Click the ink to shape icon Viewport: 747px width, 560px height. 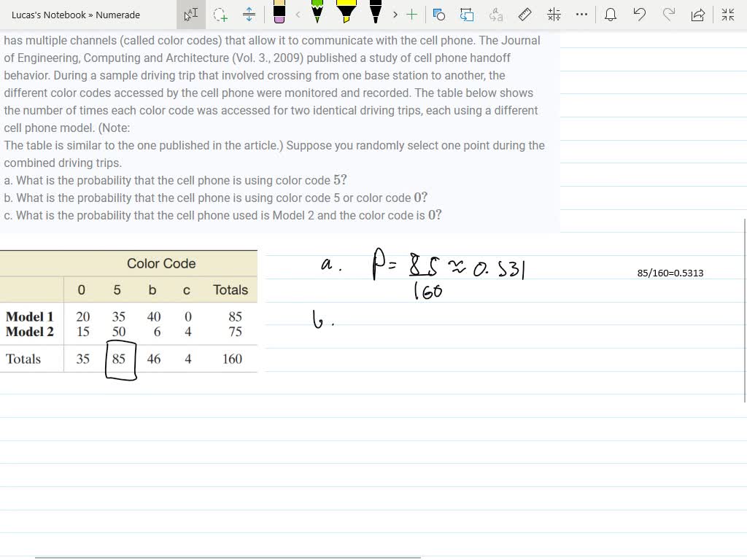468,15
